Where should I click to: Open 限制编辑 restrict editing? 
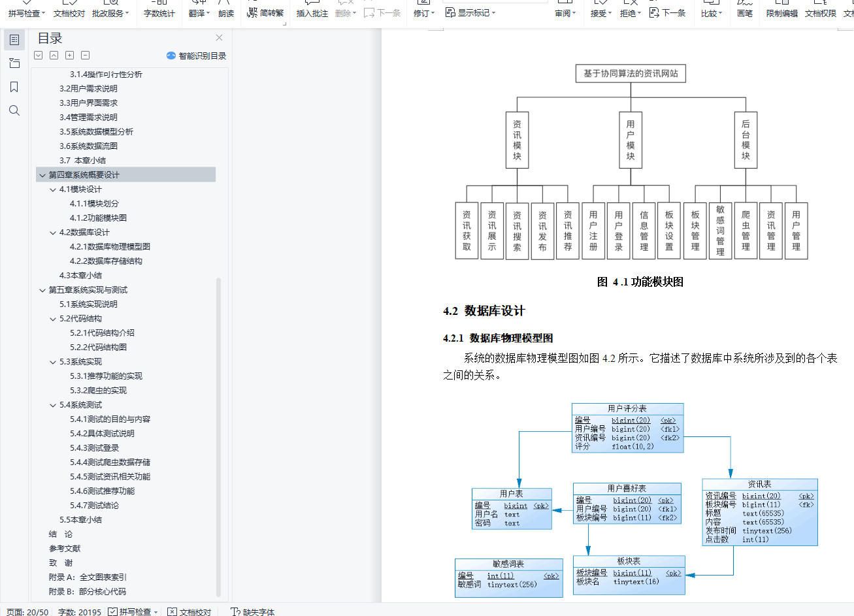click(x=782, y=13)
